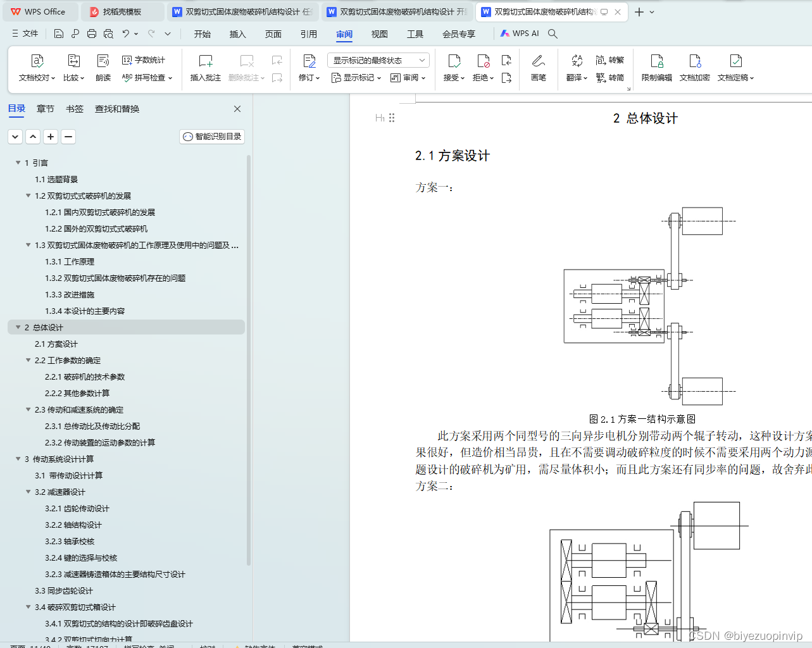Open the 显示标记 dropdown
The image size is (812, 648).
[356, 78]
